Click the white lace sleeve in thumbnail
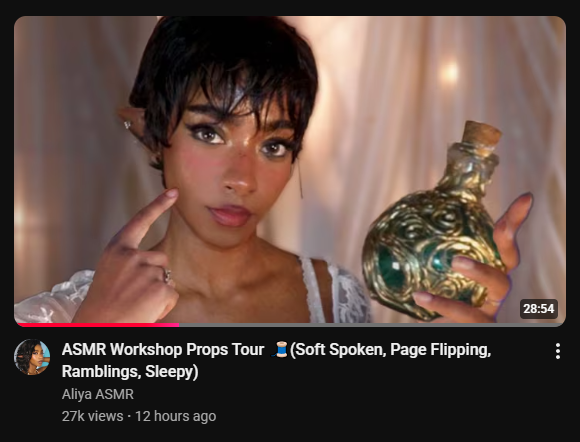This screenshot has width=580, height=442. coord(54,298)
